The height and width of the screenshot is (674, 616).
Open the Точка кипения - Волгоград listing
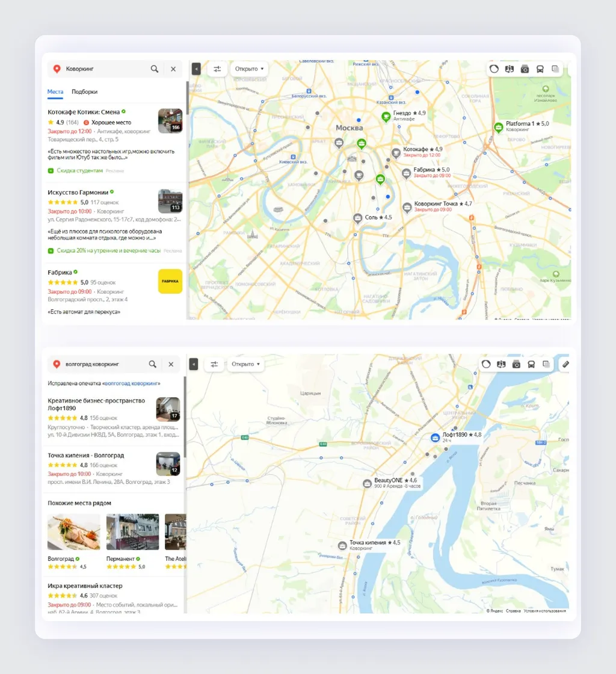[86, 455]
